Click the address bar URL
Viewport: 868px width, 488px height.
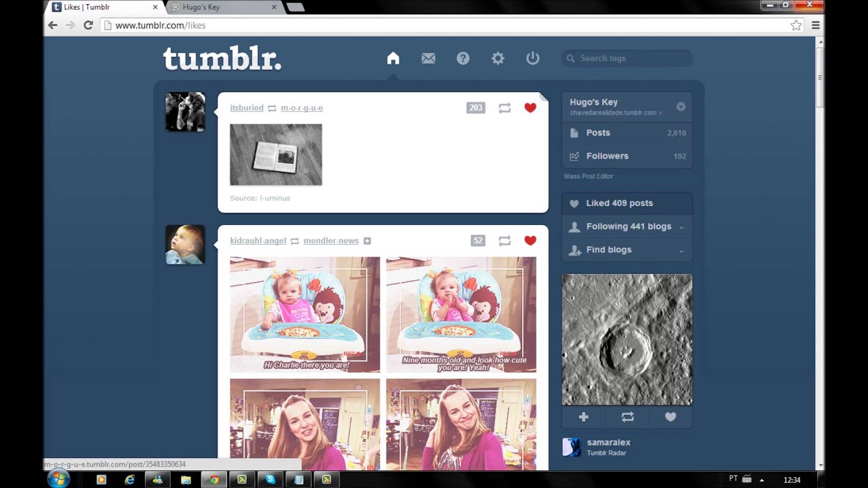point(160,25)
